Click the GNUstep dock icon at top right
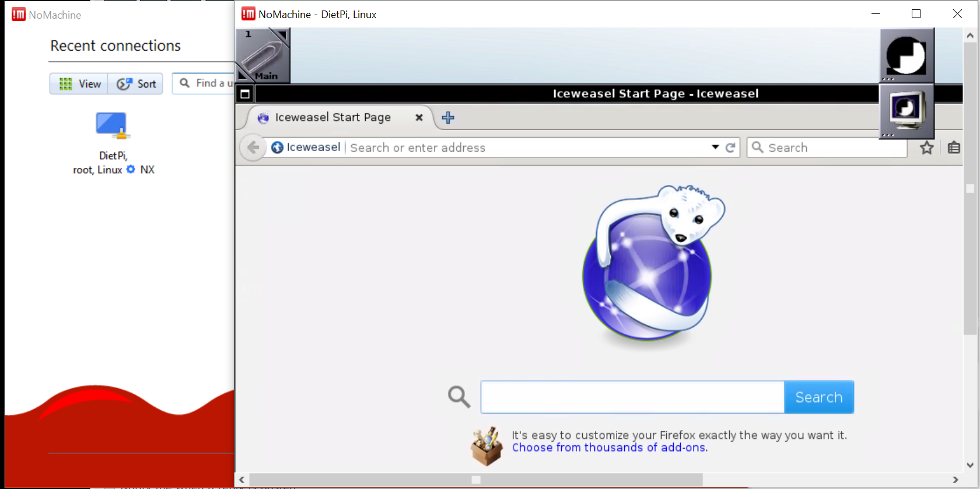Screen dimensions: 980x489 click(x=907, y=55)
